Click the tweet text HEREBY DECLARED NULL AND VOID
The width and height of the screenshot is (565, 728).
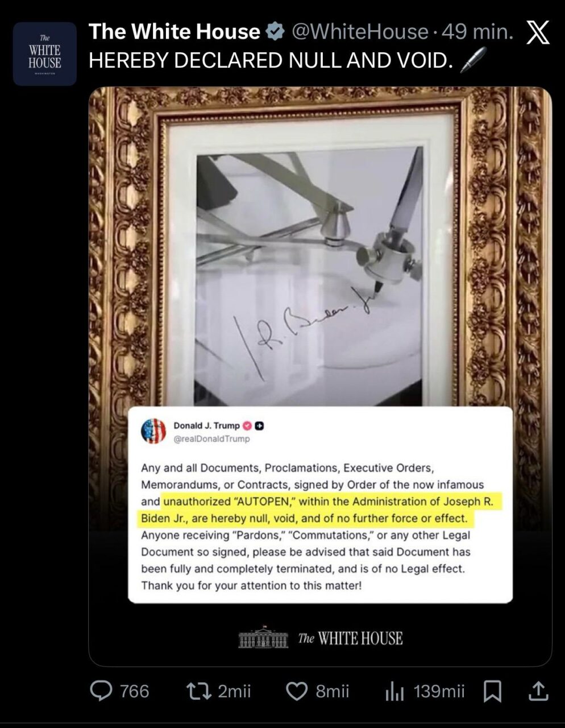(271, 60)
